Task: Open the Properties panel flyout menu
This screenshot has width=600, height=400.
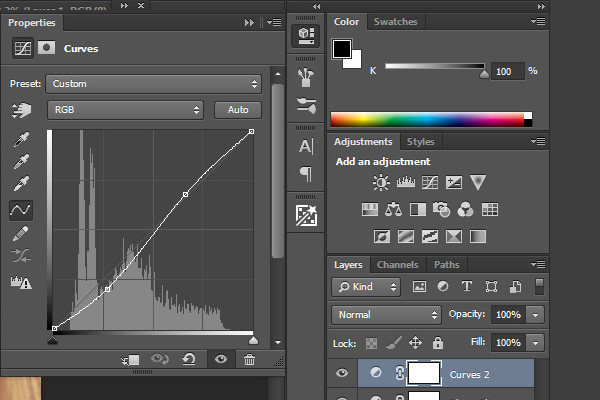Action: pyautogui.click(x=274, y=23)
